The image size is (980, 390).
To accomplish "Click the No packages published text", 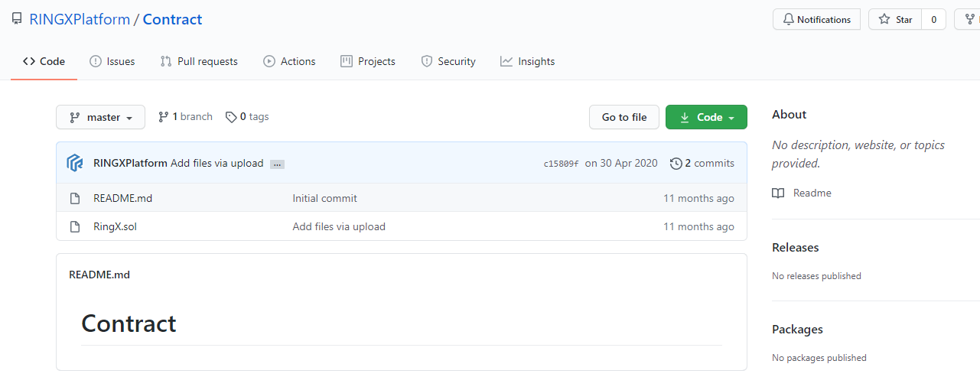I will (819, 357).
